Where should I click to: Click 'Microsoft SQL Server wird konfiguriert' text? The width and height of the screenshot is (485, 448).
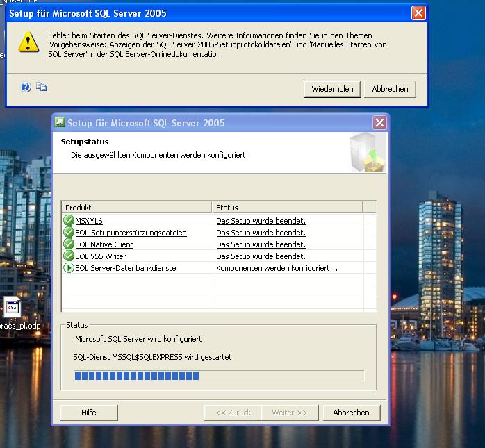click(x=138, y=339)
